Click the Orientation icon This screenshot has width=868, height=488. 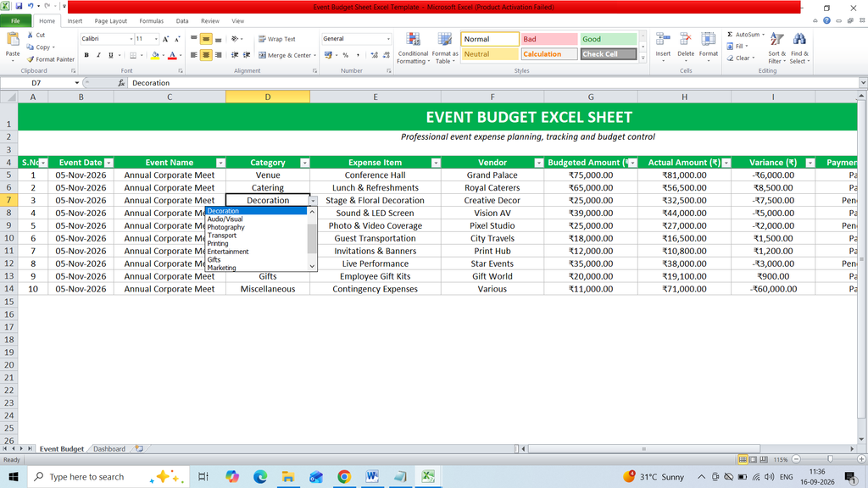click(x=235, y=39)
